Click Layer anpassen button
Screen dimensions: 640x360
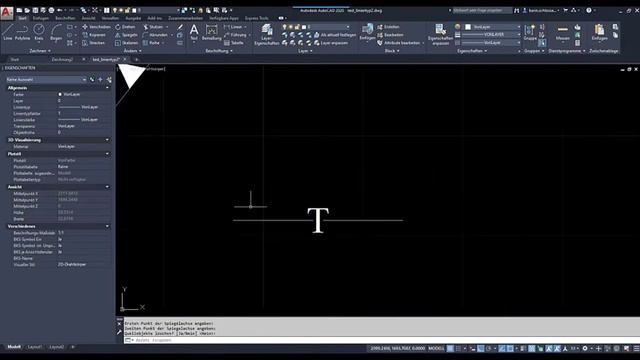click(331, 43)
